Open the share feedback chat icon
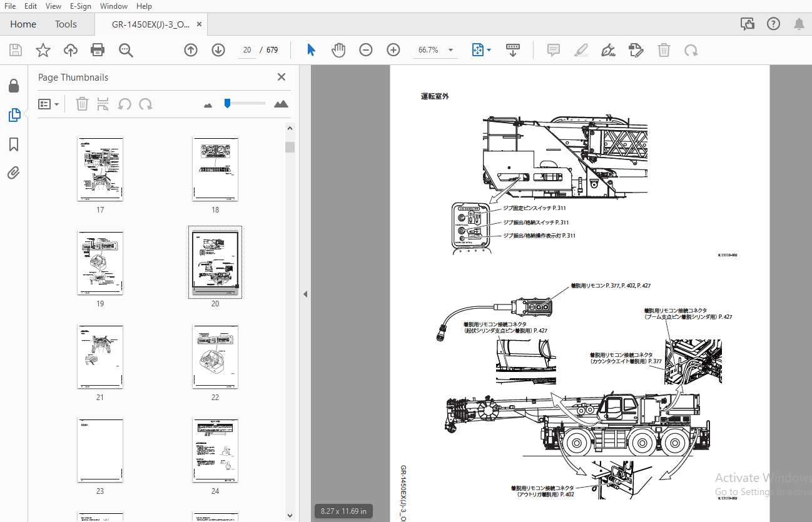This screenshot has height=522, width=812. pyautogui.click(x=748, y=24)
